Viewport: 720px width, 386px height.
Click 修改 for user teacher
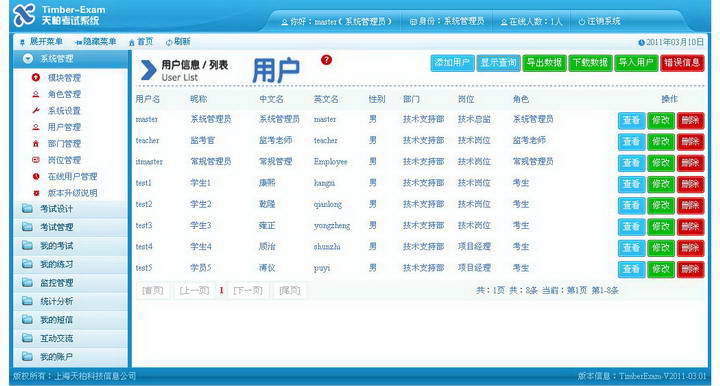[661, 141]
